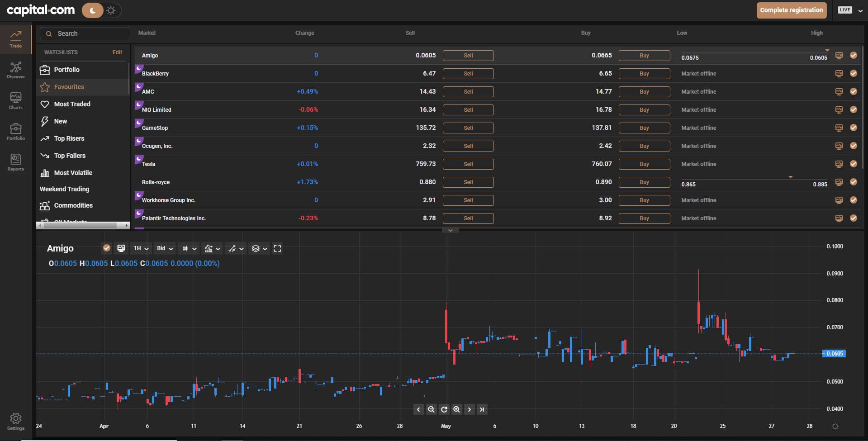The width and height of the screenshot is (868, 441).
Task: Open the 1H timeframe dropdown
Action: click(x=141, y=248)
